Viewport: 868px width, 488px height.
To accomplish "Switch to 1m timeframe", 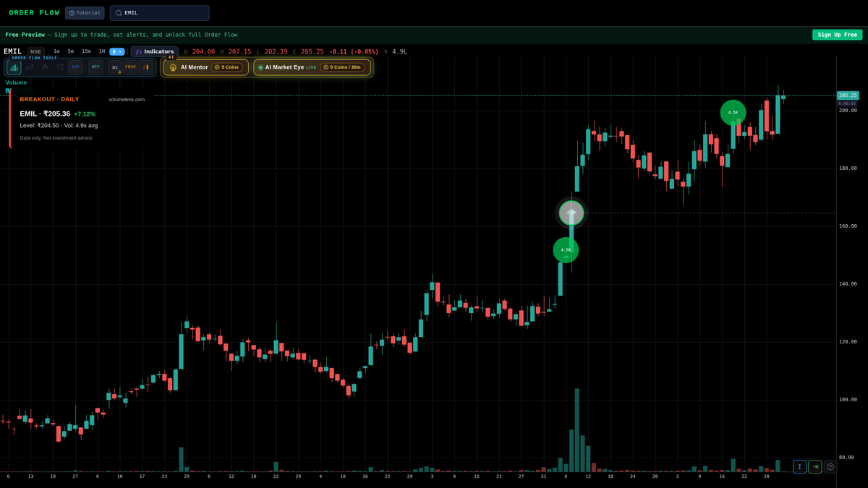I will [56, 51].
